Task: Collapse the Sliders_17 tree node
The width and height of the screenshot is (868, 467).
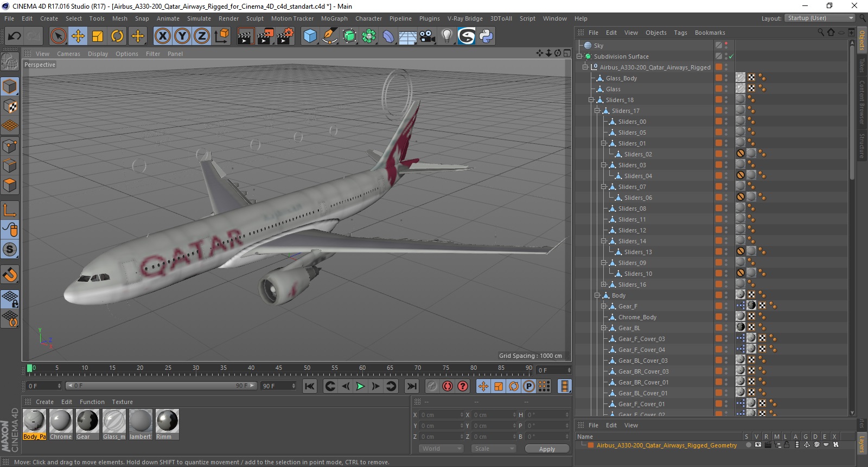Action: pos(597,111)
